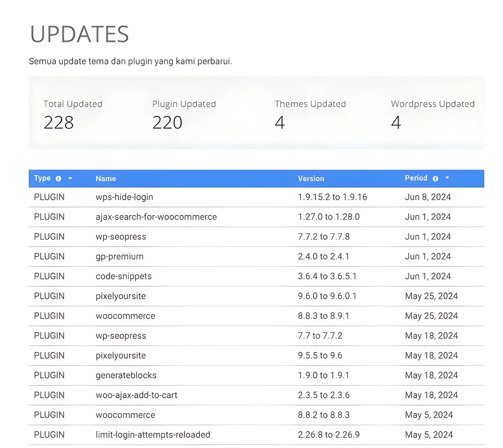Select the woo-ajax-add-to-cart row
This screenshot has width=503, height=448.
click(256, 395)
